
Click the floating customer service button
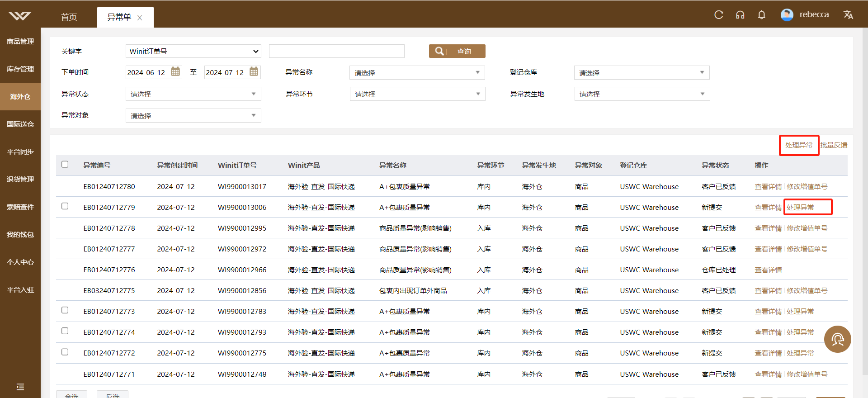pyautogui.click(x=837, y=339)
